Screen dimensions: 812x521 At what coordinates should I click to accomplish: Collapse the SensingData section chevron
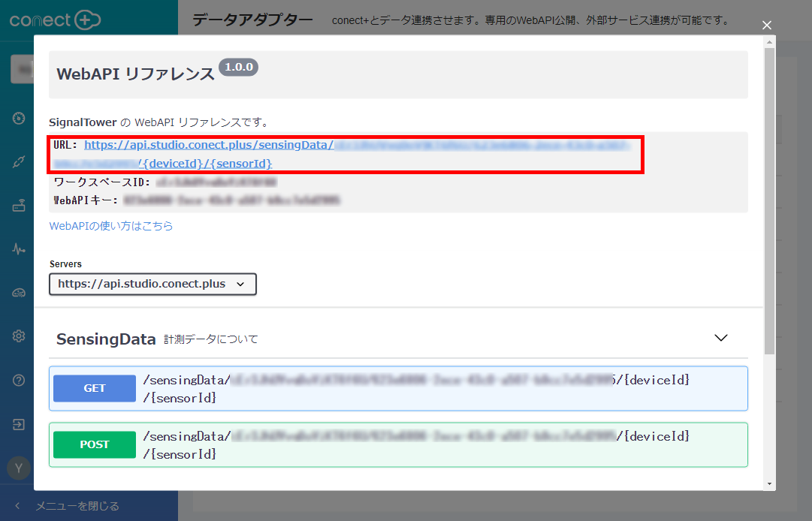pos(721,338)
